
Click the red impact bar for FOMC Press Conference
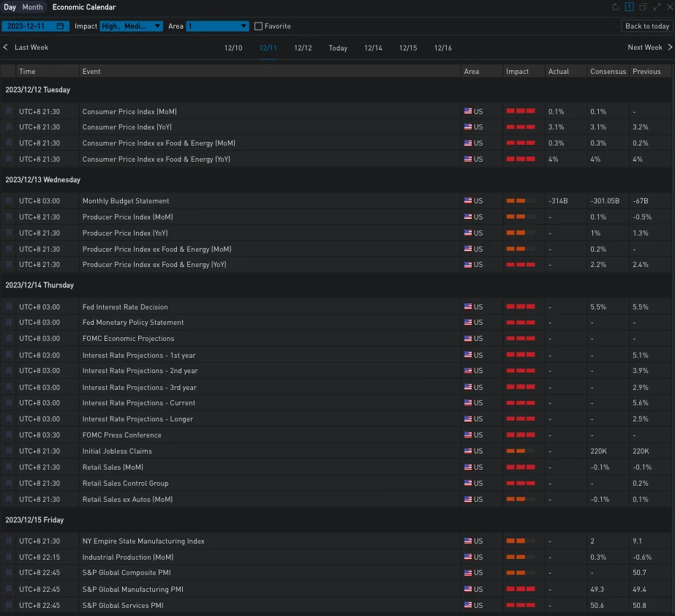520,435
